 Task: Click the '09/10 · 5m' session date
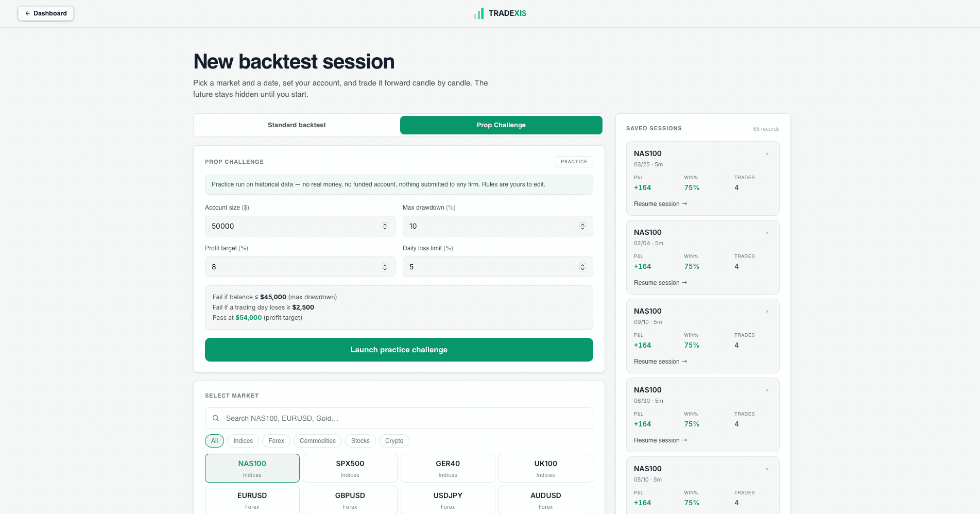pos(648,322)
